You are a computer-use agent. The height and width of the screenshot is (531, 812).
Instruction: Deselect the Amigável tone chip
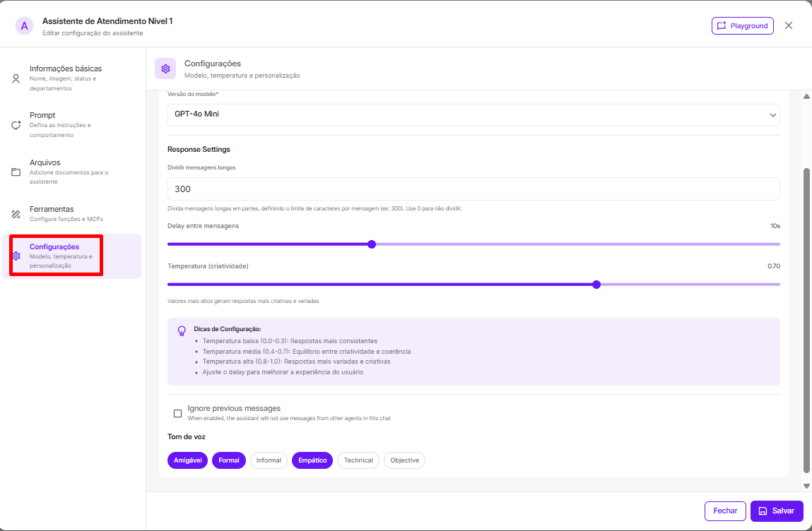click(x=187, y=460)
